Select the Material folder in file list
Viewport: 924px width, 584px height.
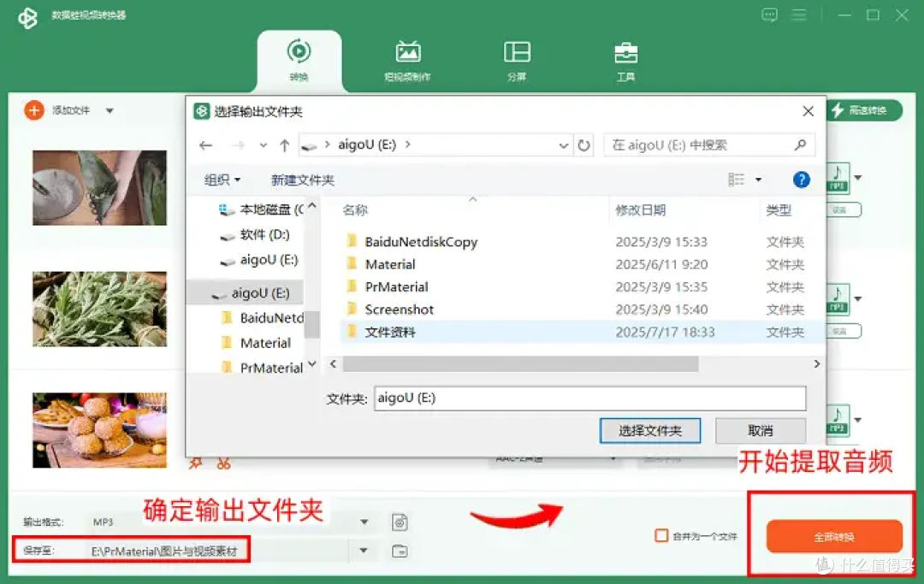tap(581, 264)
